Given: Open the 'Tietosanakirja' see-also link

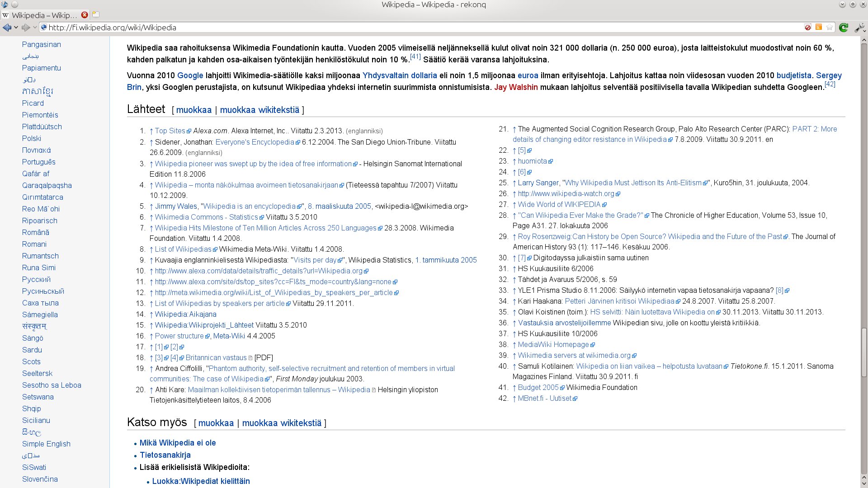Looking at the screenshot, I should pyautogui.click(x=165, y=455).
